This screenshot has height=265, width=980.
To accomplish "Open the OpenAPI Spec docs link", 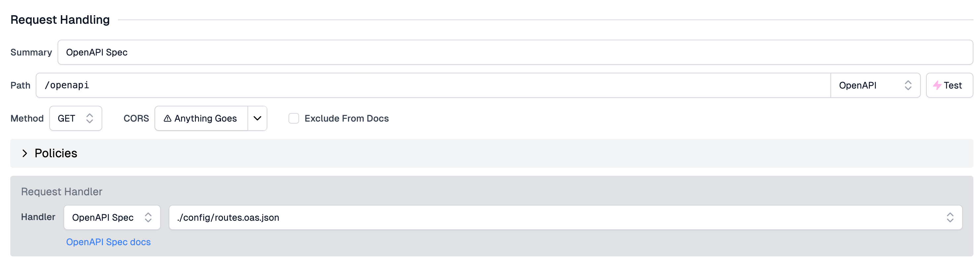I will [109, 242].
